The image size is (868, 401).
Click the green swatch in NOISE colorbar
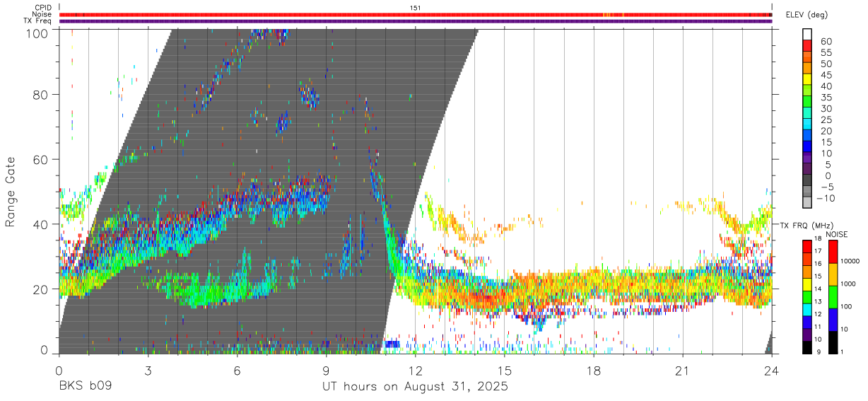coord(833,296)
